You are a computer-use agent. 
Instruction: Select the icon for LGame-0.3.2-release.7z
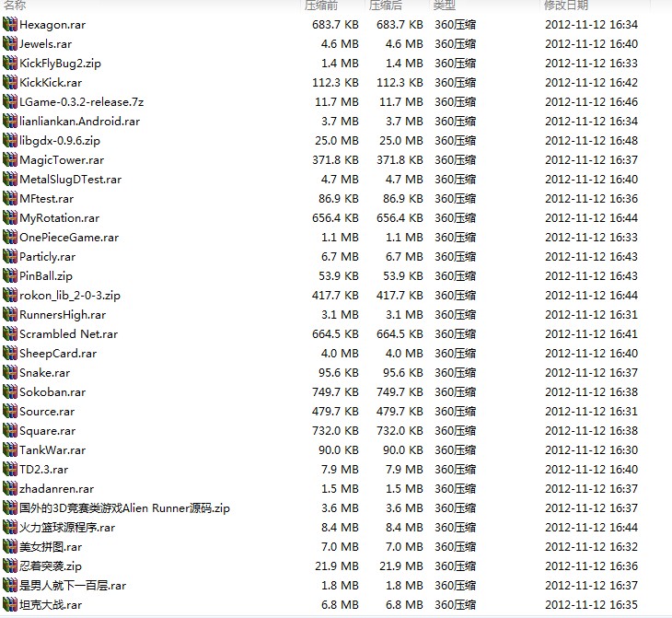point(10,101)
